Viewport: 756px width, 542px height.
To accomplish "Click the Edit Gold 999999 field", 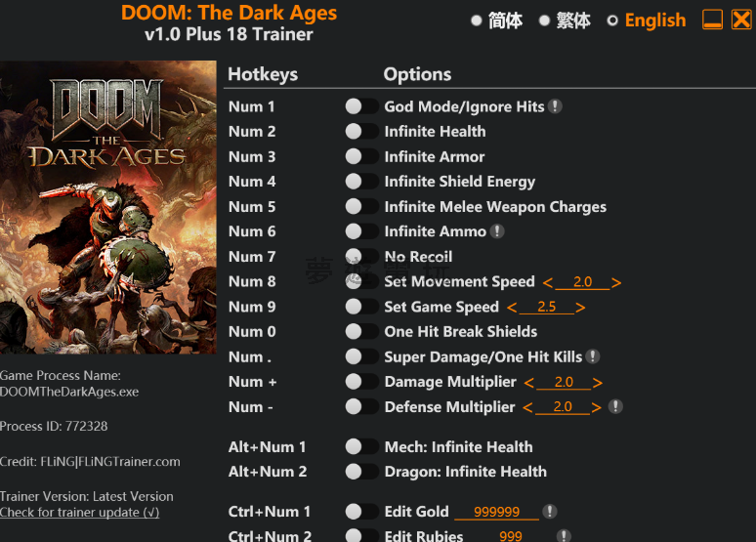I will pos(496,512).
